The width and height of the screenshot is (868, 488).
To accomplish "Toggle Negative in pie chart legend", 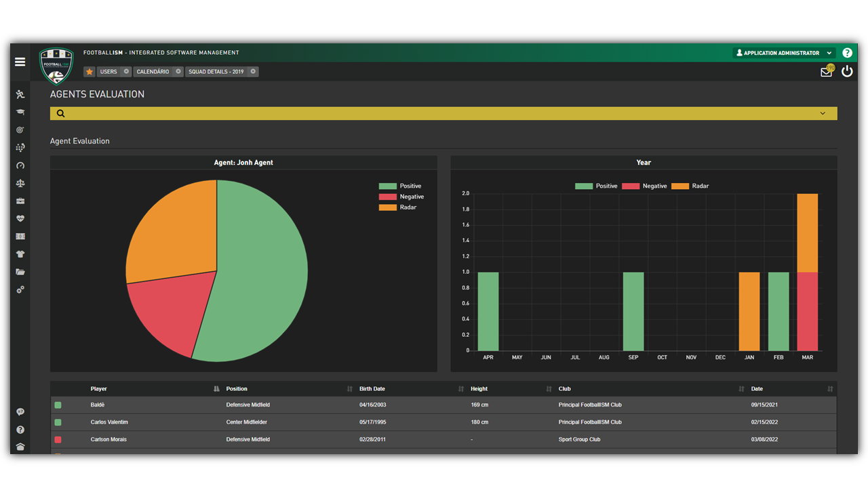I will point(401,197).
